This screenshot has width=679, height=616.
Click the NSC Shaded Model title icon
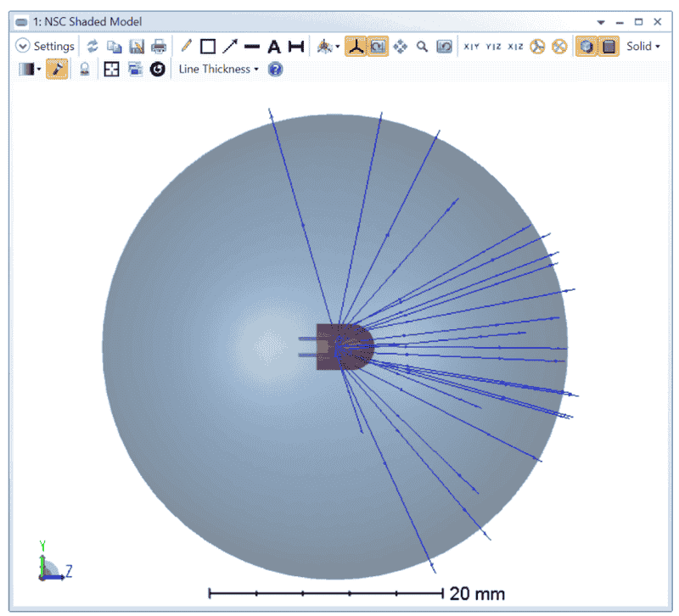21,22
